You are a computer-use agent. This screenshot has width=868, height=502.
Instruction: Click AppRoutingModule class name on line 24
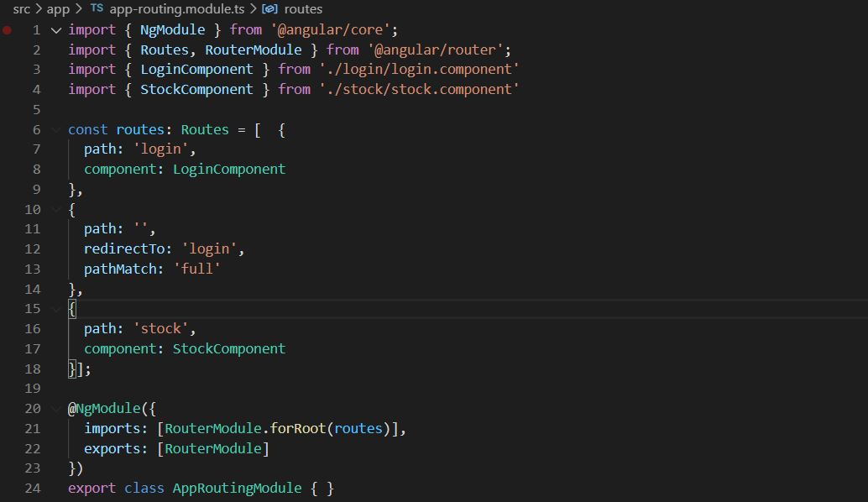pyautogui.click(x=237, y=489)
